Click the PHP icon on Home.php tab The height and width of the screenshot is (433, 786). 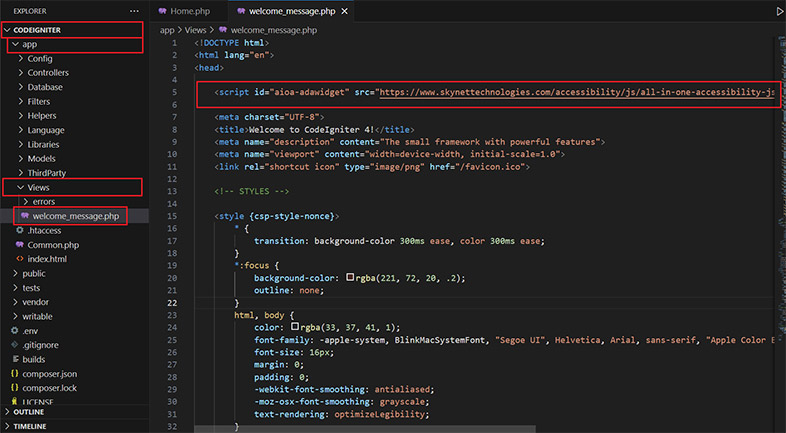tap(162, 11)
